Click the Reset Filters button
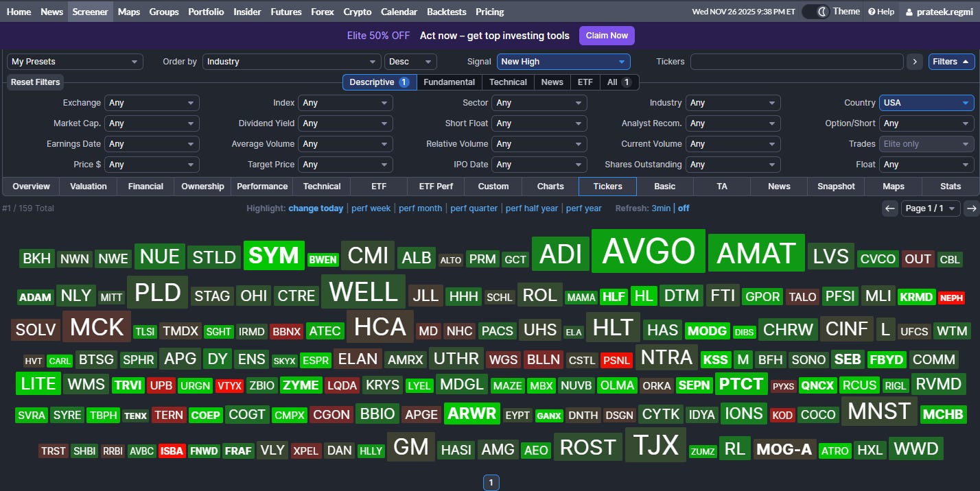The height and width of the screenshot is (491, 980). 35,82
